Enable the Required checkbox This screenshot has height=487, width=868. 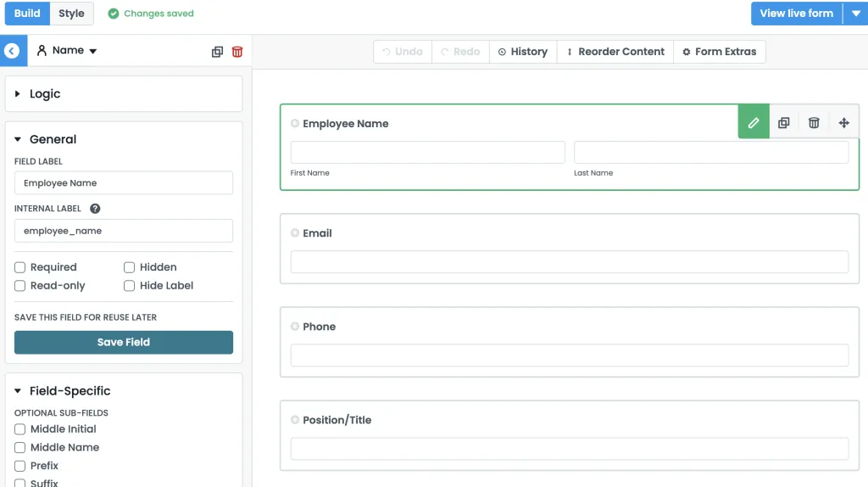(x=20, y=267)
